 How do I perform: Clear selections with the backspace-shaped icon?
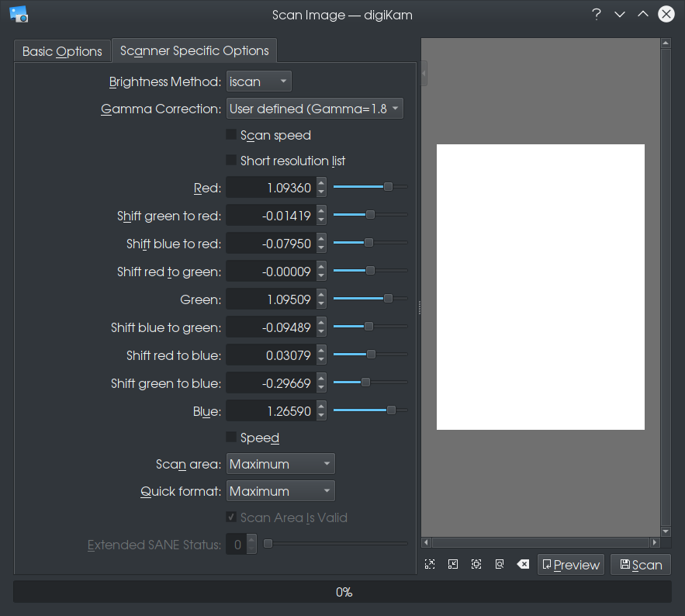coord(523,564)
